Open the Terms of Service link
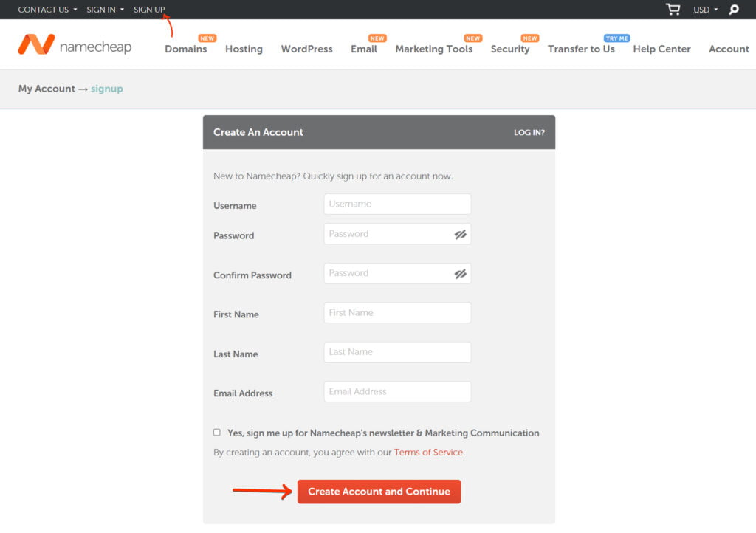 click(x=428, y=453)
